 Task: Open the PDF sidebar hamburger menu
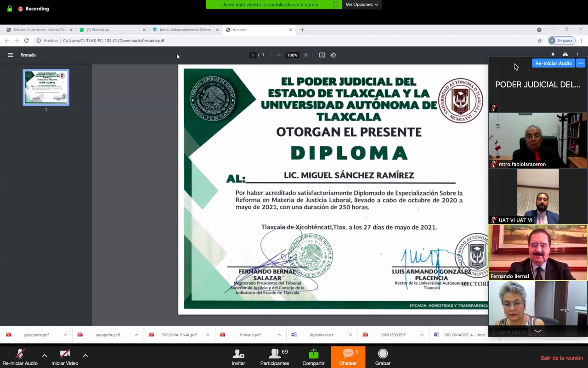coord(10,55)
